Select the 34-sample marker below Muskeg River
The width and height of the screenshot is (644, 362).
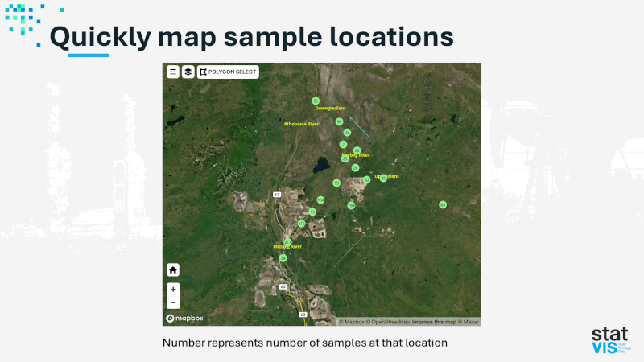pos(283,258)
